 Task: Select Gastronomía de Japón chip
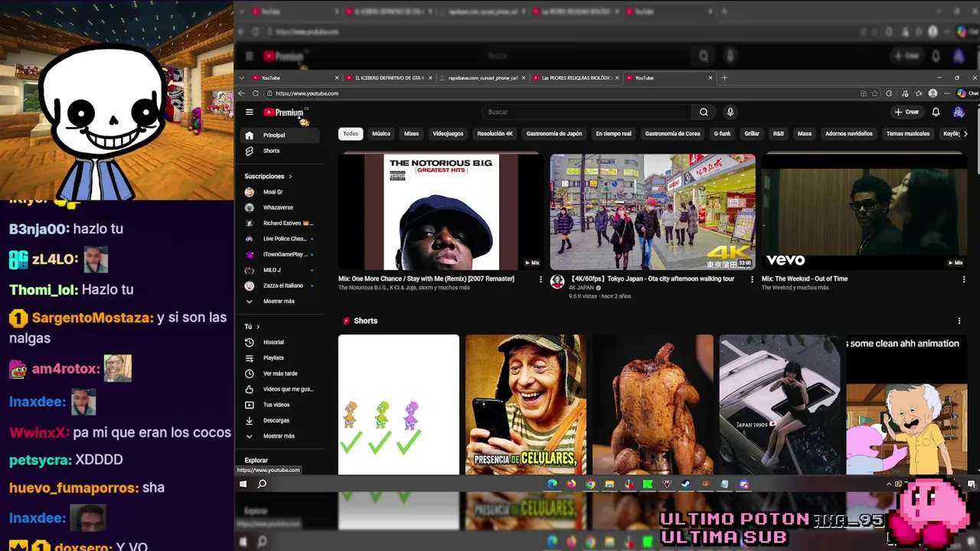[x=554, y=134]
